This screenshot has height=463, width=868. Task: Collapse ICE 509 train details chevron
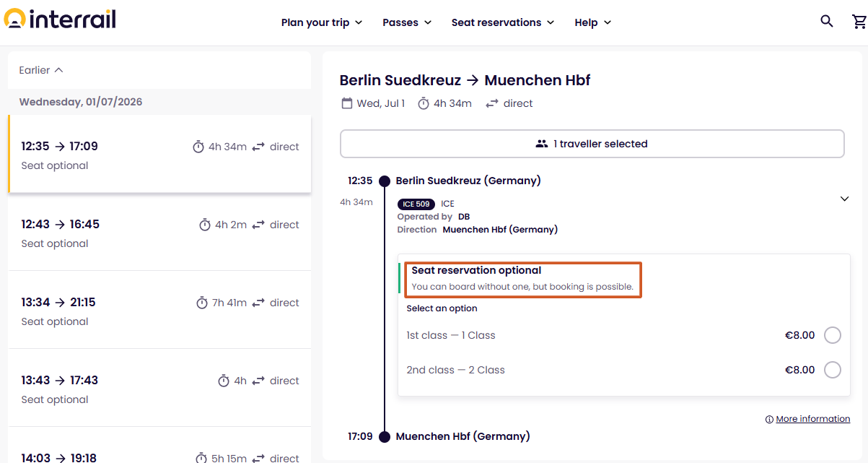[x=844, y=199]
